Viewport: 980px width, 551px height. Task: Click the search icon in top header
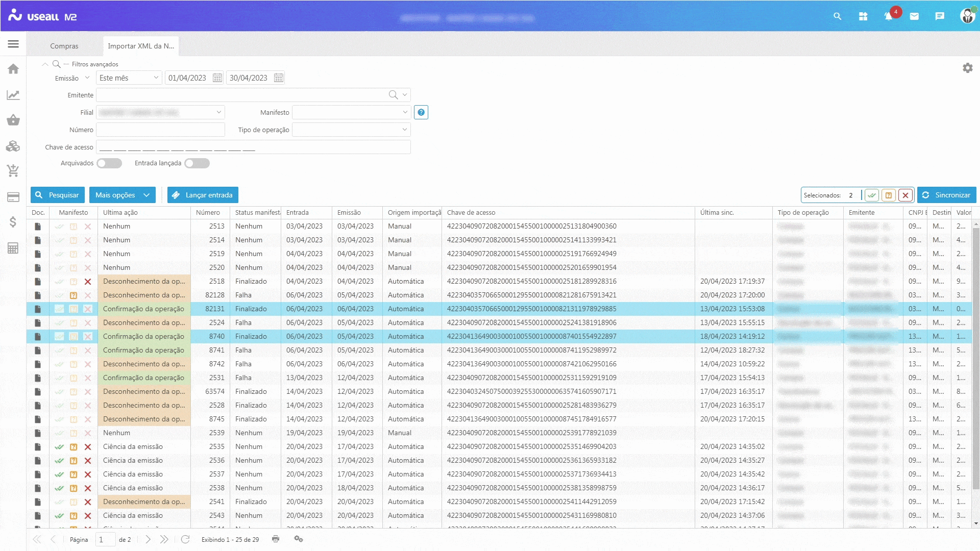837,16
